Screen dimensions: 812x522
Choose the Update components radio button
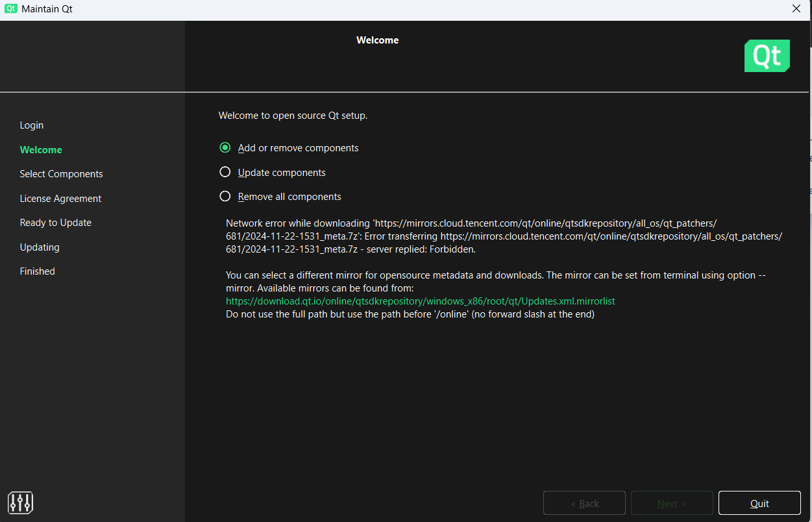click(225, 173)
